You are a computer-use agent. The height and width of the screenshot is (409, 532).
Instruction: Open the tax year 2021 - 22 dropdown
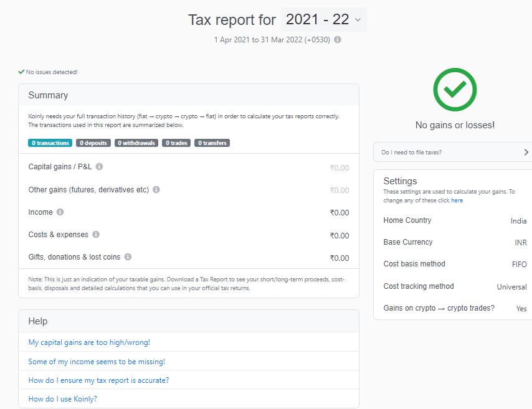point(323,20)
